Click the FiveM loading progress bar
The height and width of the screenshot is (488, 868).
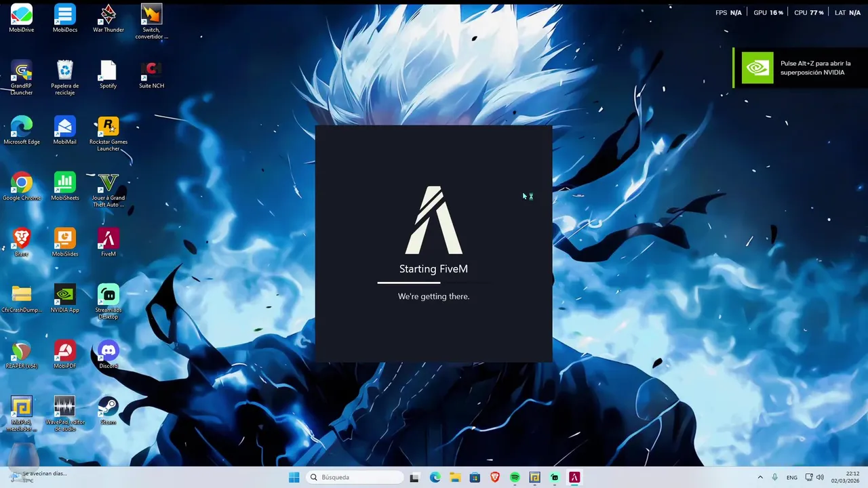point(434,283)
